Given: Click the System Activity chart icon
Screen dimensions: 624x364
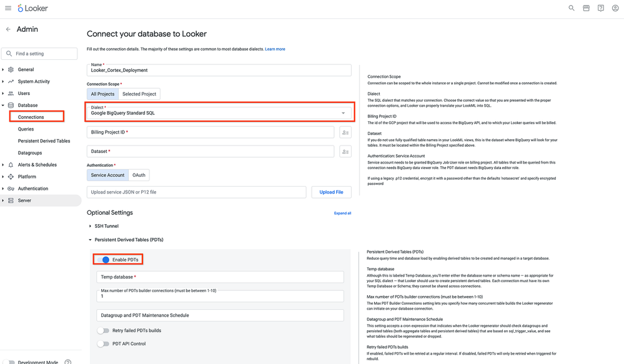Looking at the screenshot, I should click(11, 82).
